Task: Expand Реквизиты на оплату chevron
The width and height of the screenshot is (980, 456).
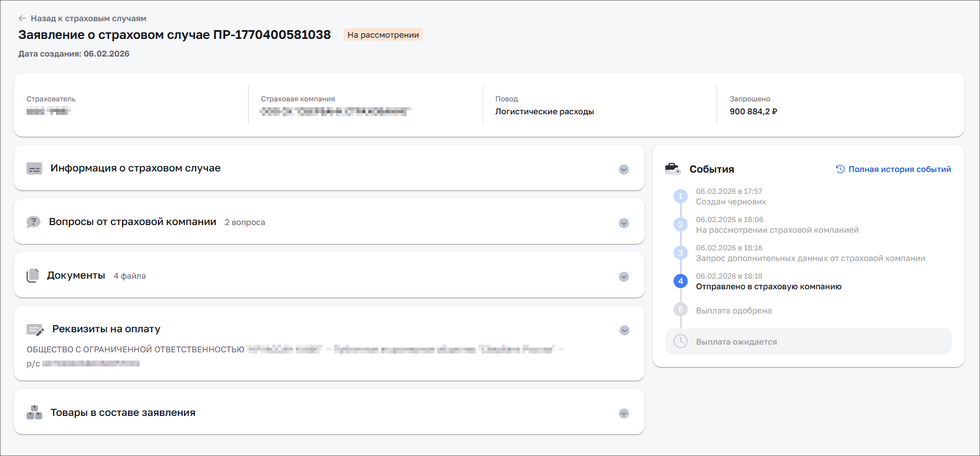Action: (x=624, y=331)
